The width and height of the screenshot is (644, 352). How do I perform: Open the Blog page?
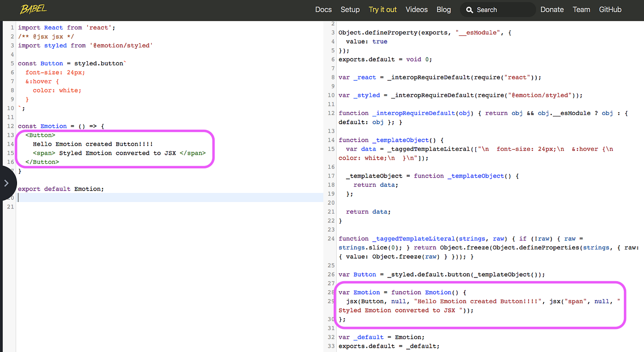coord(443,9)
